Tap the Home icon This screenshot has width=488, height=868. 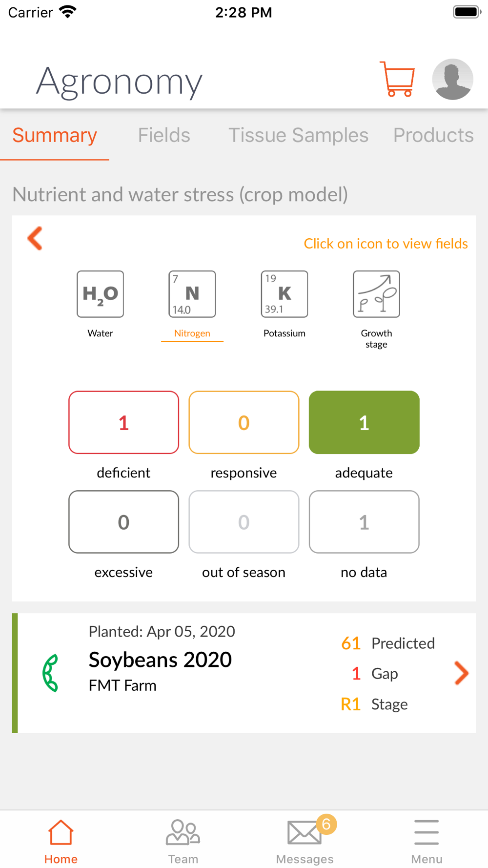coord(61,832)
